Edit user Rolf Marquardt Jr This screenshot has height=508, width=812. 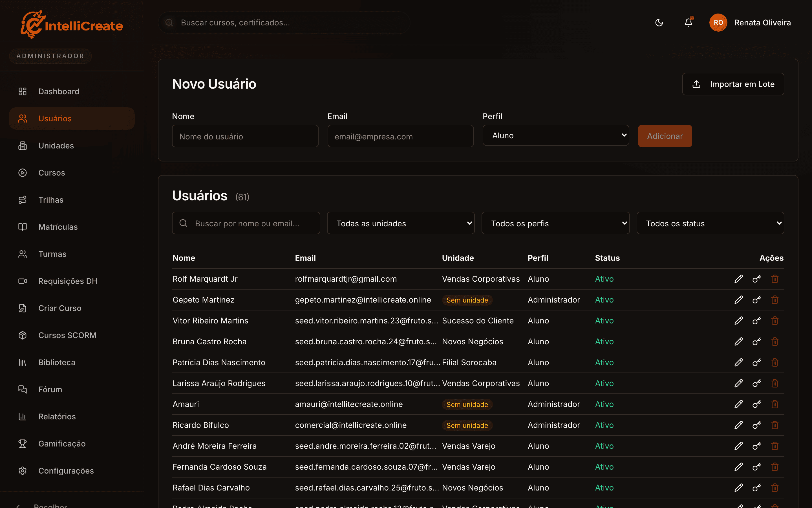pyautogui.click(x=738, y=279)
